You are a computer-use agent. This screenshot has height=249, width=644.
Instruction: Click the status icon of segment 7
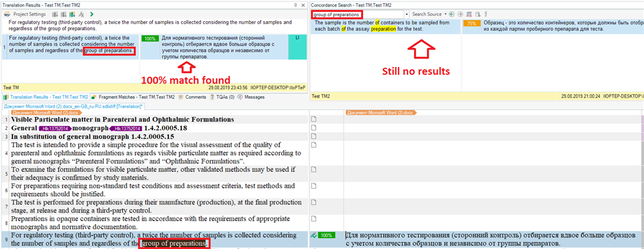pyautogui.click(x=314, y=202)
